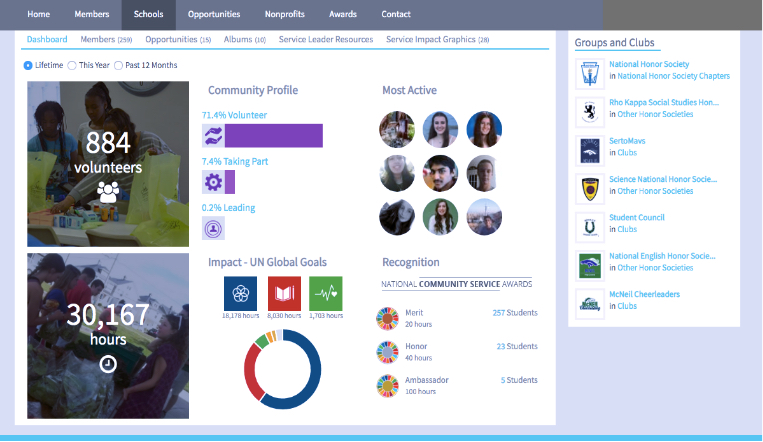Open the National English Honor Society logo

click(590, 266)
